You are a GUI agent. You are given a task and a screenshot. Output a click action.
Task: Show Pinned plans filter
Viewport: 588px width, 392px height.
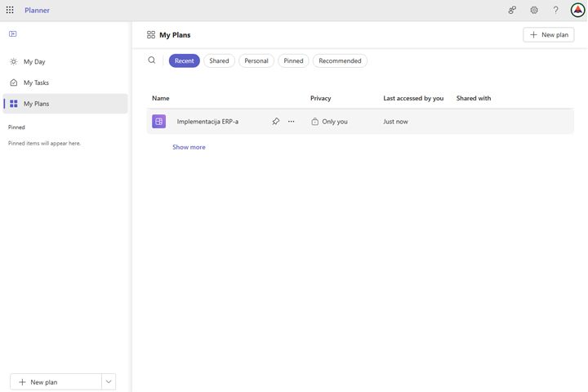pyautogui.click(x=293, y=61)
